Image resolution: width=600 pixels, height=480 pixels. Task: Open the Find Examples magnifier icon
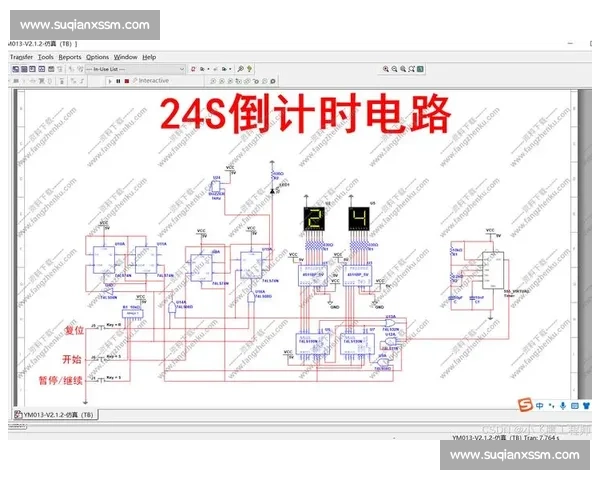240,69
